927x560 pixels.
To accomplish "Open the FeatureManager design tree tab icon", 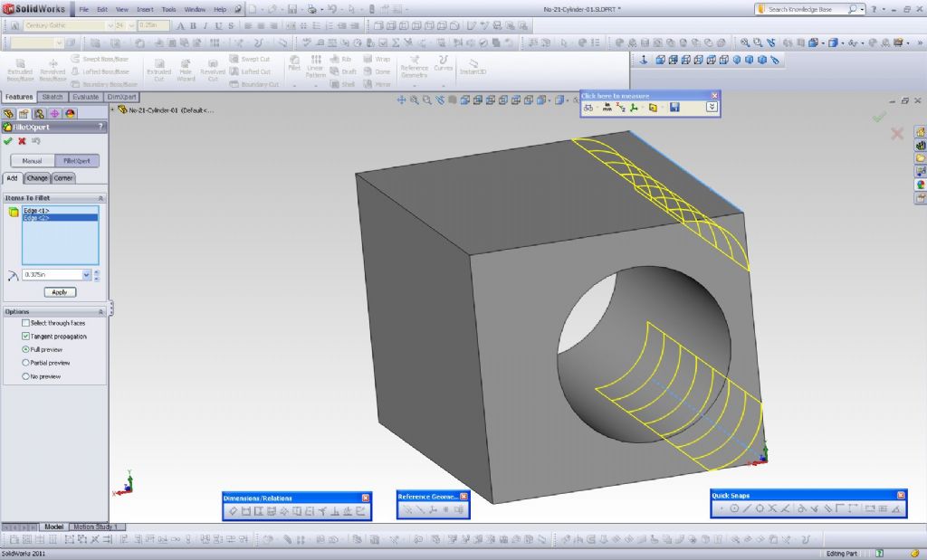I will click(8, 113).
